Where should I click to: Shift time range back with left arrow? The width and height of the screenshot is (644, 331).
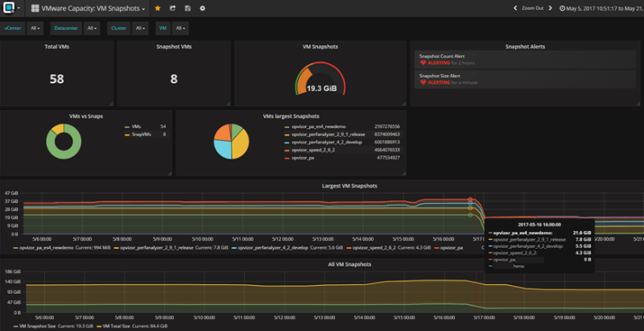pos(515,8)
